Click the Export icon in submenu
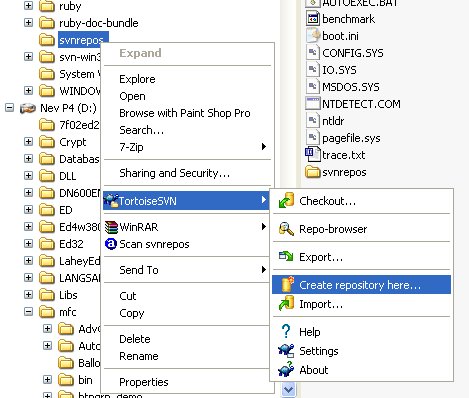This screenshot has width=469, height=398. (x=286, y=257)
